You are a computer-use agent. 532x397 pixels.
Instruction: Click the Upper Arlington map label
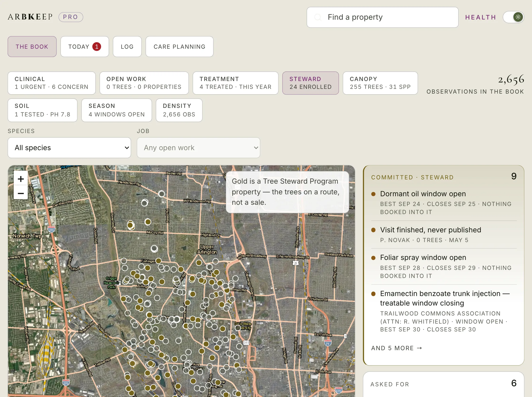point(207,249)
